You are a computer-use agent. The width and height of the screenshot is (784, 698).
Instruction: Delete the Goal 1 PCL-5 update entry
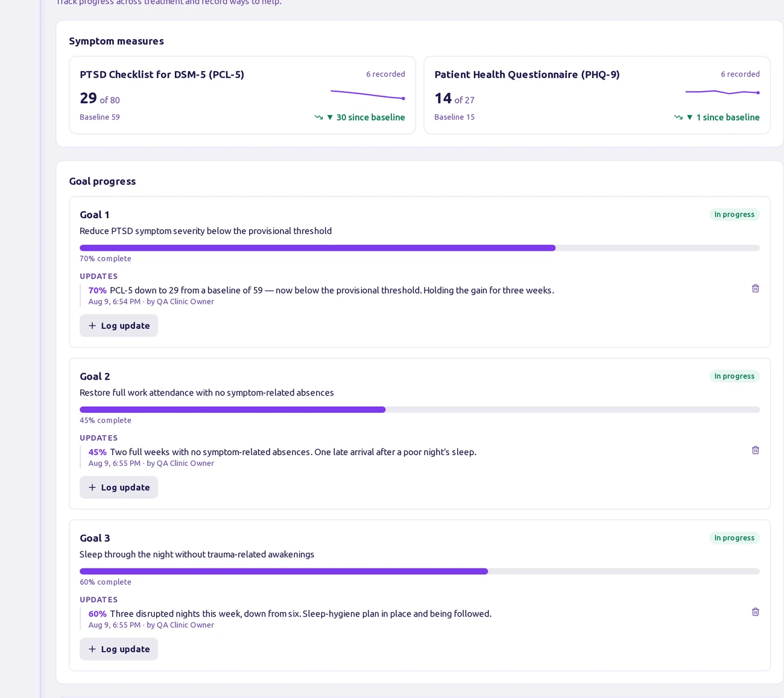[x=755, y=289]
